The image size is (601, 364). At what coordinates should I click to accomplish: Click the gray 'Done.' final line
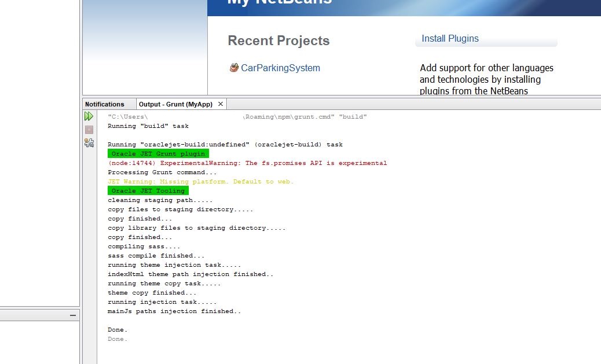(x=118, y=339)
